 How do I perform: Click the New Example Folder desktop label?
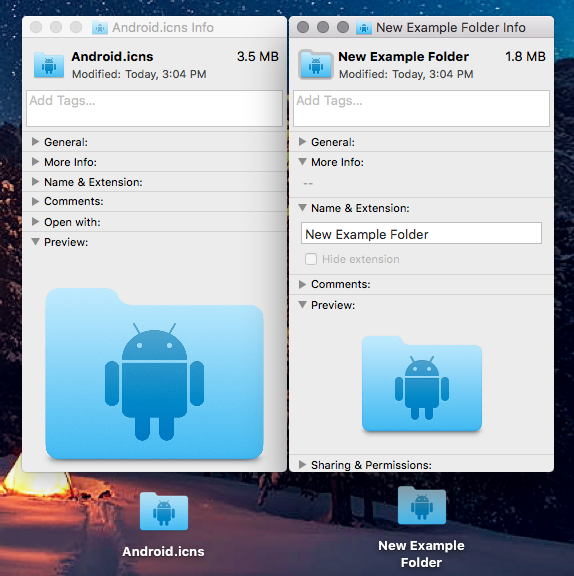pyautogui.click(x=421, y=554)
